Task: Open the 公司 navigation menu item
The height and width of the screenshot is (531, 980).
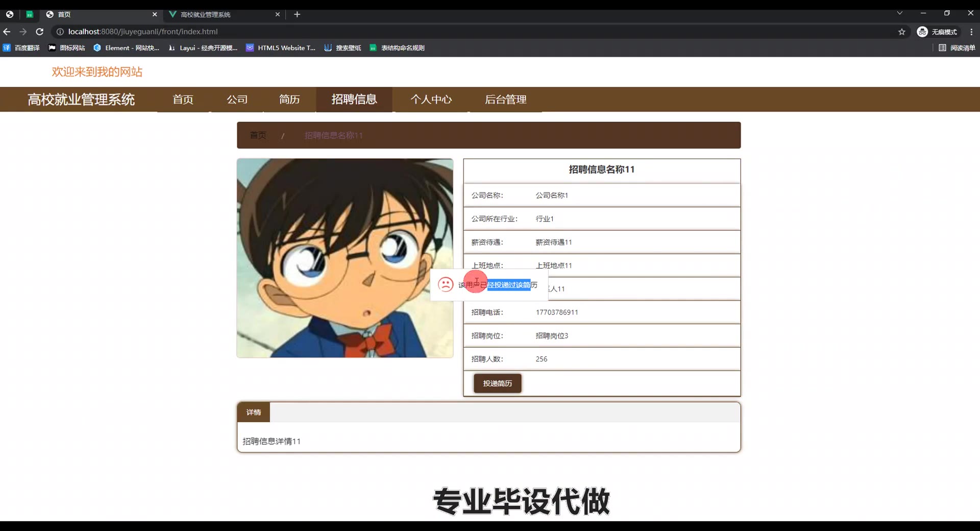Action: pyautogui.click(x=237, y=100)
